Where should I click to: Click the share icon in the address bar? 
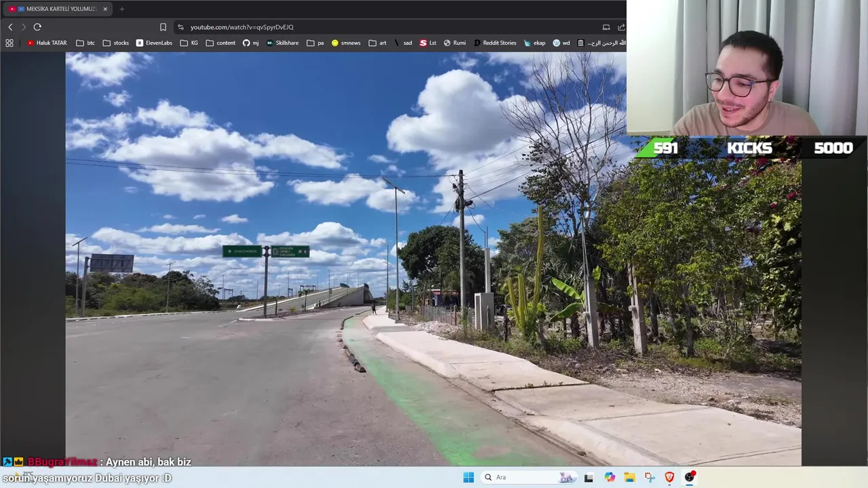pyautogui.click(x=621, y=27)
